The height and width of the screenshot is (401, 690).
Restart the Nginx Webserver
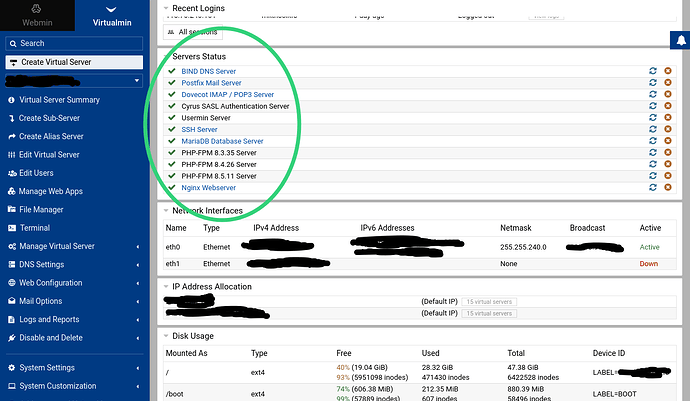653,188
